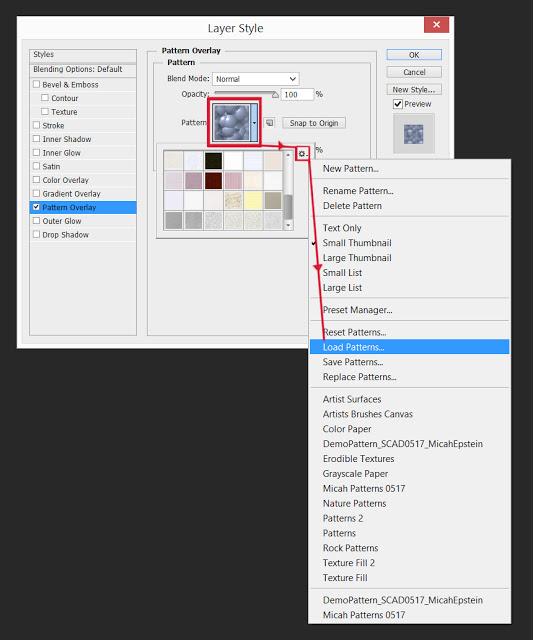The height and width of the screenshot is (640, 533).
Task: Click the Snap to Origin button
Action: point(314,123)
